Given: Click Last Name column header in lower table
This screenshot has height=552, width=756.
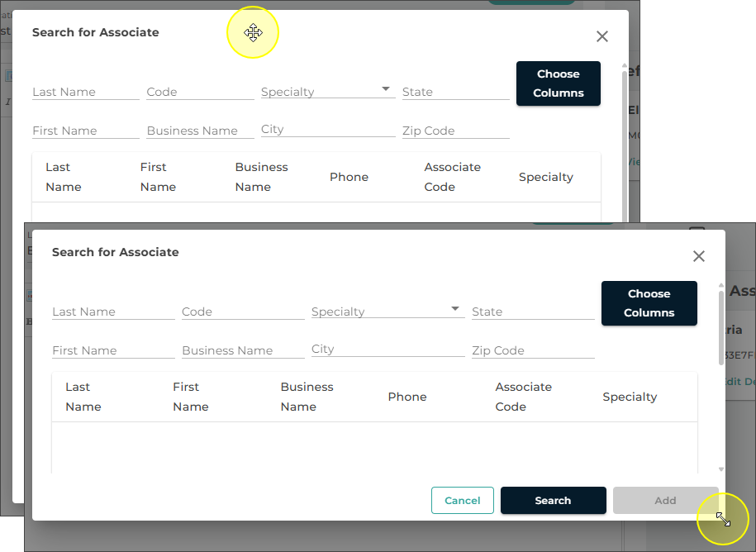Looking at the screenshot, I should (83, 397).
